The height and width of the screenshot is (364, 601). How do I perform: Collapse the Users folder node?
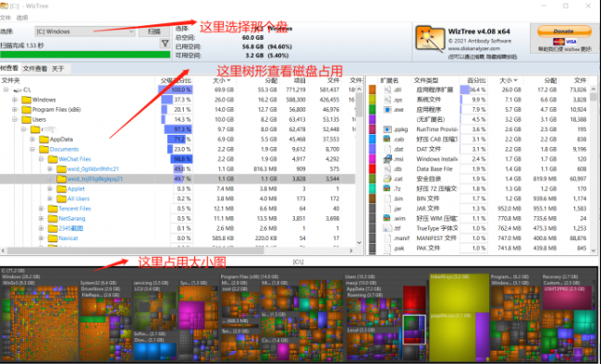coord(15,119)
